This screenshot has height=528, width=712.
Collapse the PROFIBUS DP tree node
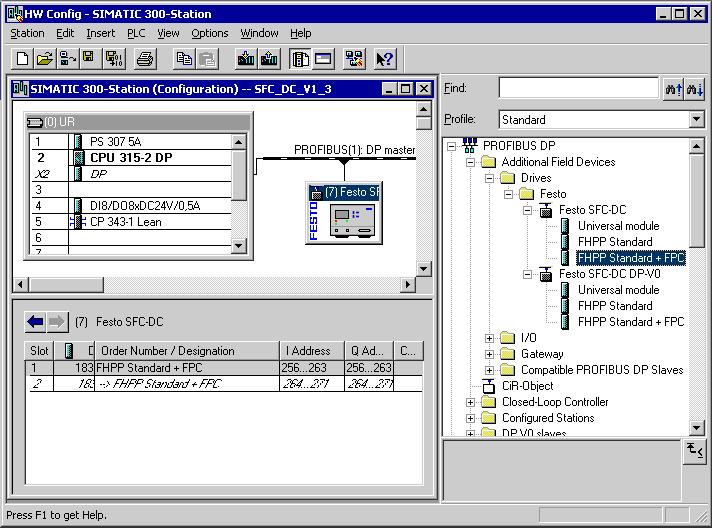(x=451, y=146)
